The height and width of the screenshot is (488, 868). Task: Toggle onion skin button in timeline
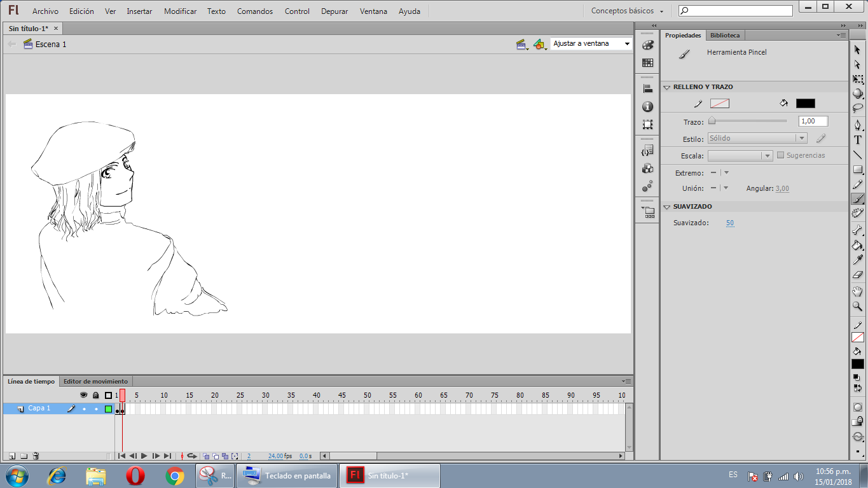206,456
